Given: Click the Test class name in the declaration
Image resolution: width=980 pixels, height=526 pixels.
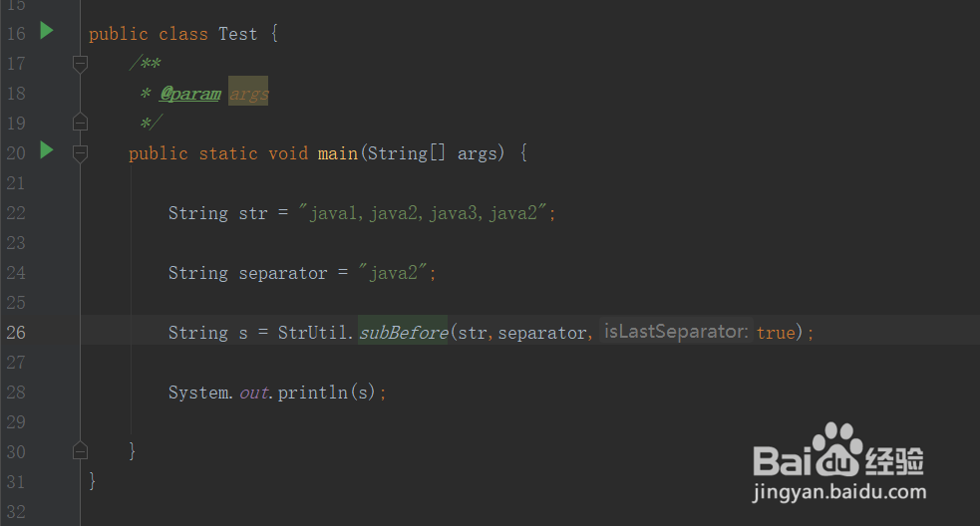Looking at the screenshot, I should [x=237, y=34].
